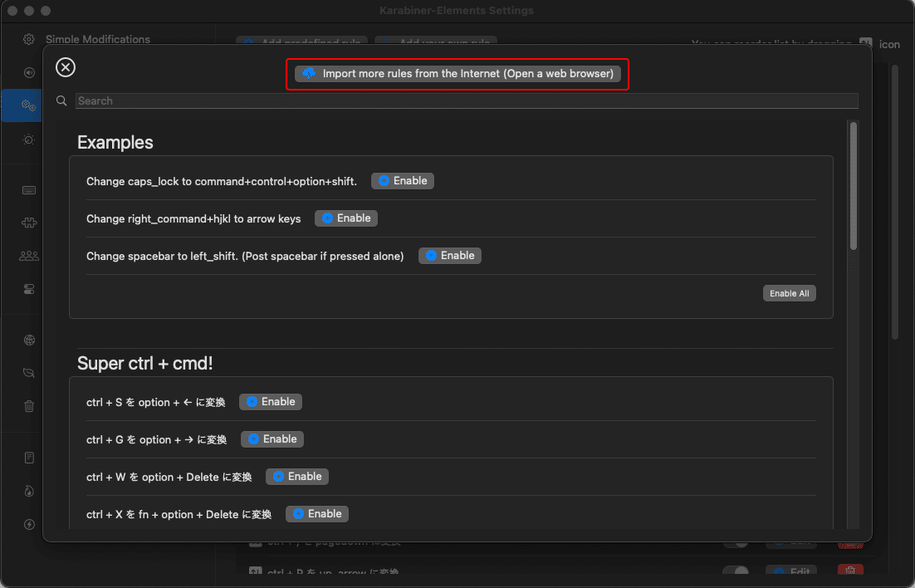Enable right_command+hjkl to arrow keys rule
This screenshot has height=588, width=915.
(x=346, y=218)
